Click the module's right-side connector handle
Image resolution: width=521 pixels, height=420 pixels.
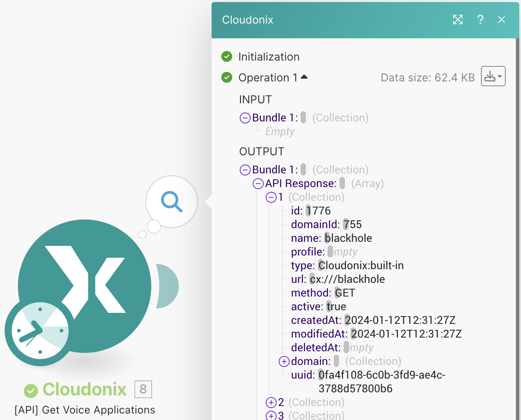click(x=168, y=286)
